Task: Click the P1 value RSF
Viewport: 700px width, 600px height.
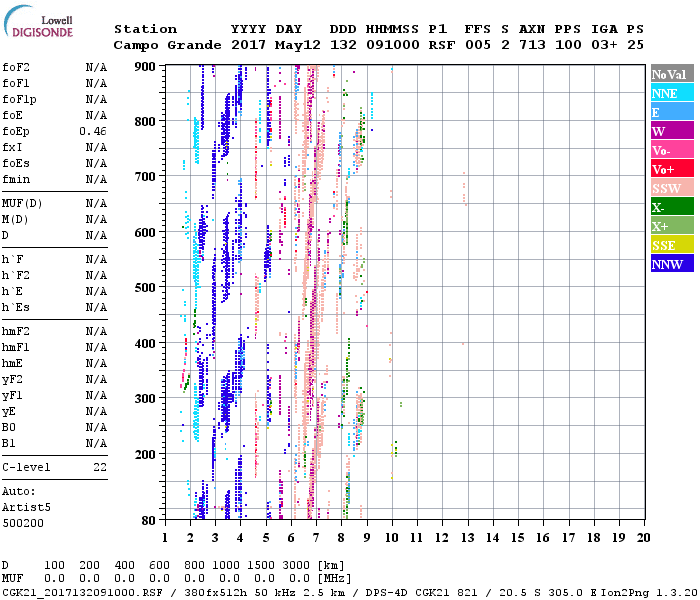Action: 442,45
